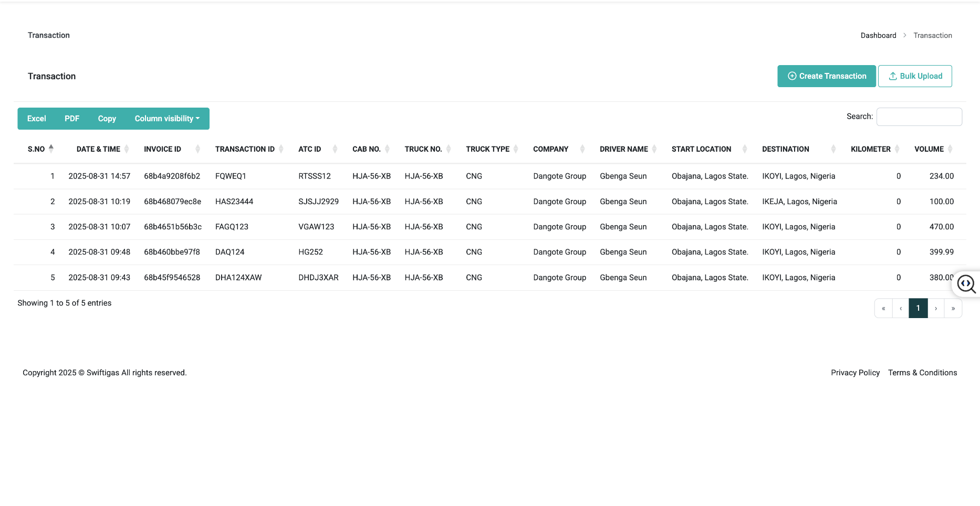Sort by Truck Type column header
Screen dimensions: 980x506
click(x=487, y=149)
